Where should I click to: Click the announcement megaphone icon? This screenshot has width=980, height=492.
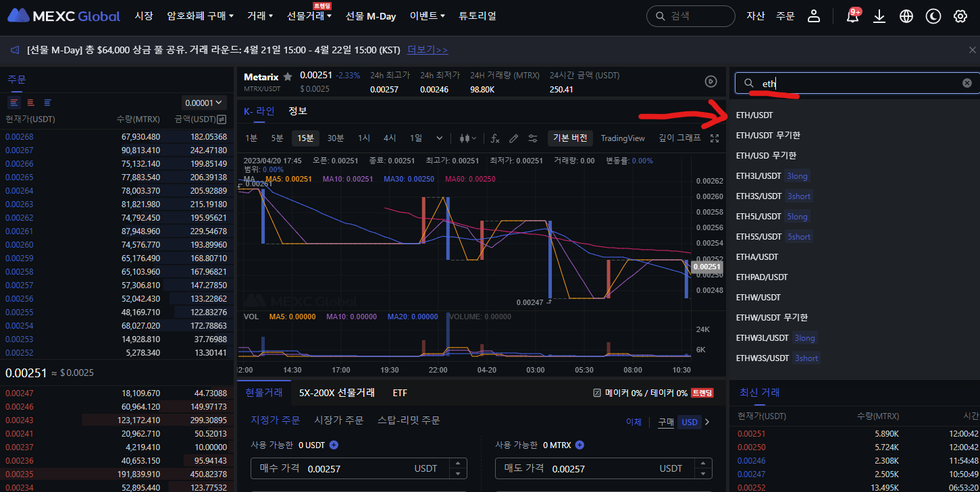[x=15, y=50]
